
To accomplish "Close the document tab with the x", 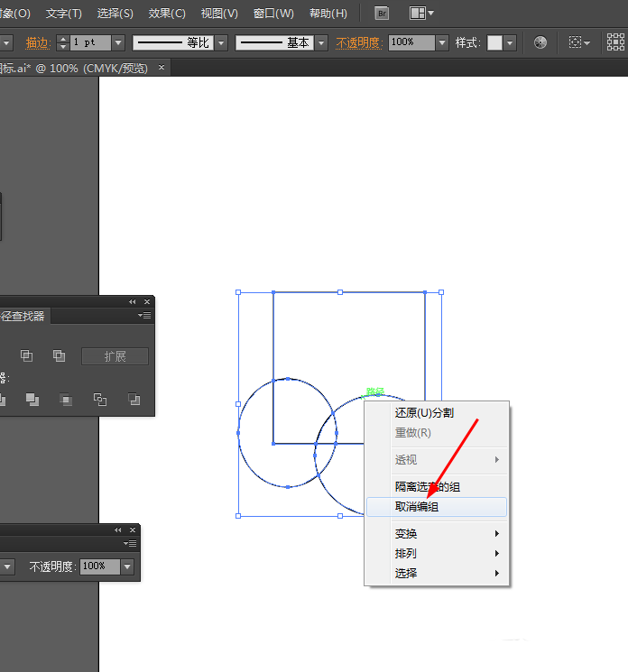I will click(162, 68).
